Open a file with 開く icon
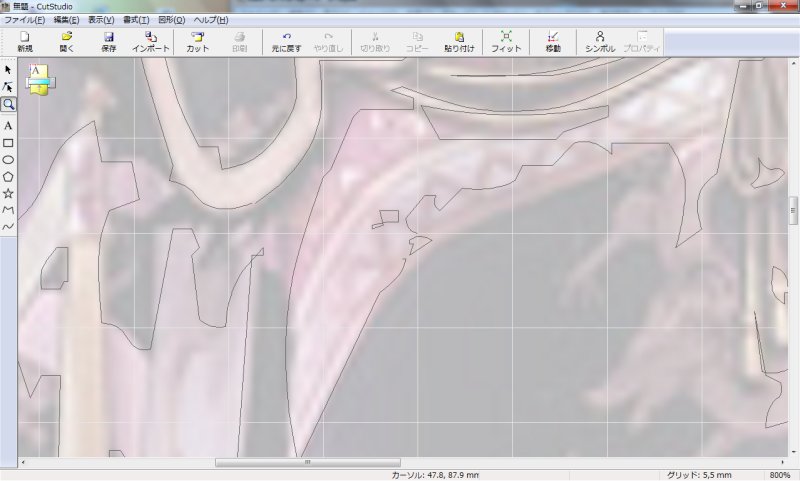This screenshot has height=481, width=800. [66, 42]
